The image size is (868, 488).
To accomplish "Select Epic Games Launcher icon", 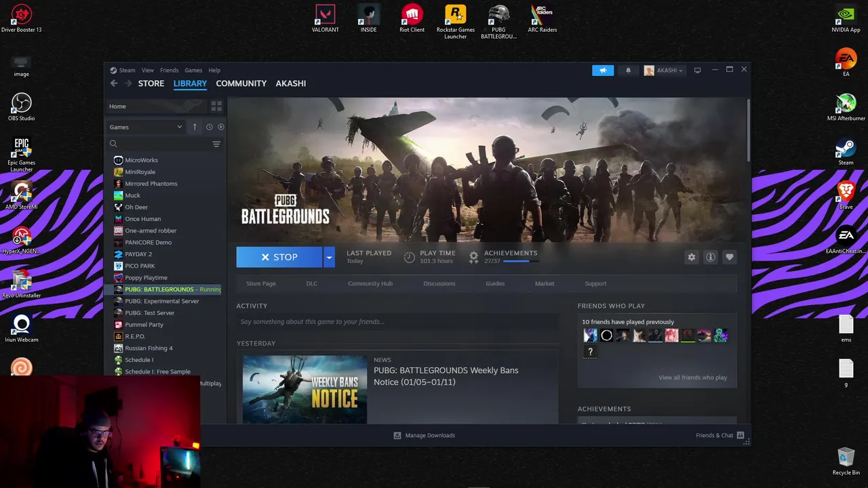I will (x=21, y=155).
